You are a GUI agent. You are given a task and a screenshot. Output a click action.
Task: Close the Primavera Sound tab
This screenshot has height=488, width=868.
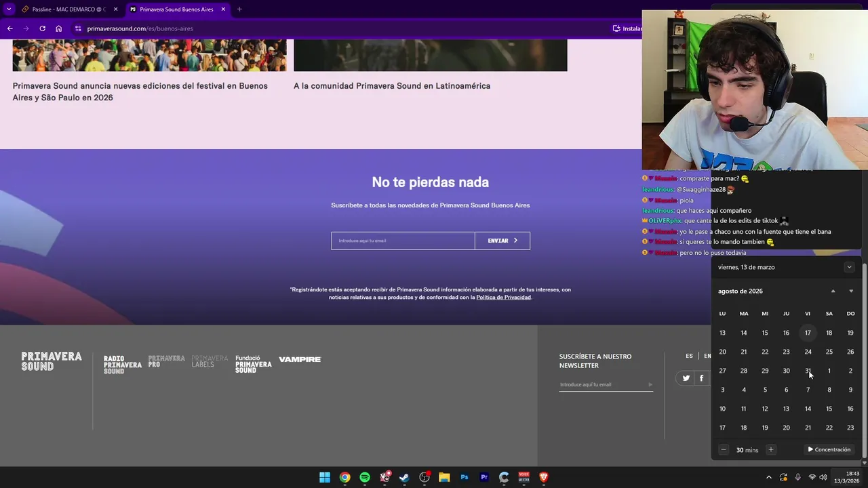[223, 9]
